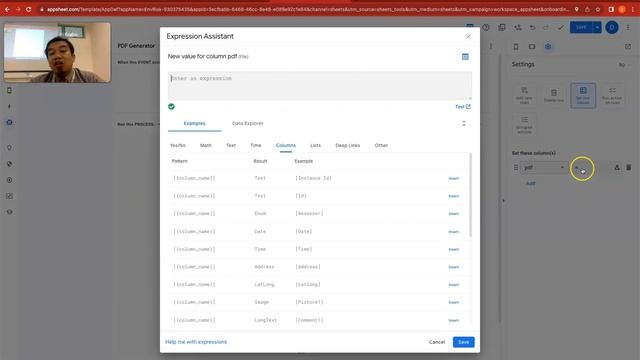Image resolution: width=640 pixels, height=360 pixels.
Task: Click the examples list scrollbar
Action: 470,195
